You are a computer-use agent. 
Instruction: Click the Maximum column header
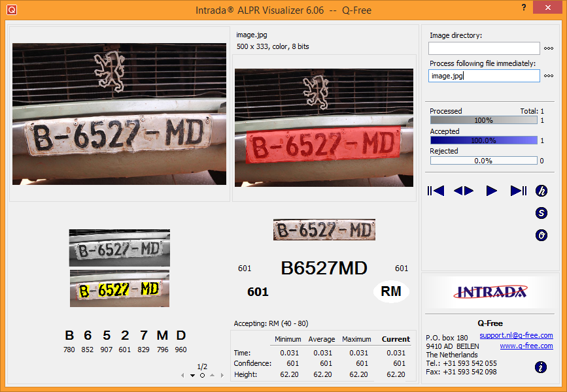tap(356, 339)
